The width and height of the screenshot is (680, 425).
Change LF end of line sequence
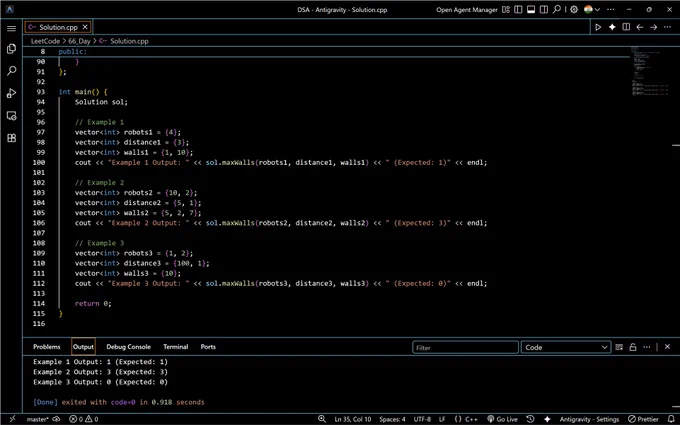pyautogui.click(x=442, y=419)
